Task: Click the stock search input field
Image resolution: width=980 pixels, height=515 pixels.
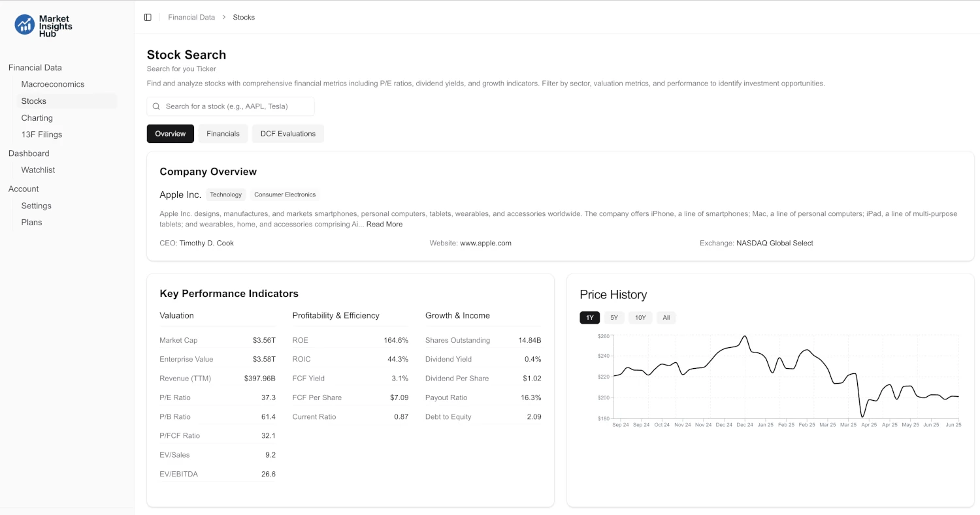Action: pyautogui.click(x=231, y=106)
